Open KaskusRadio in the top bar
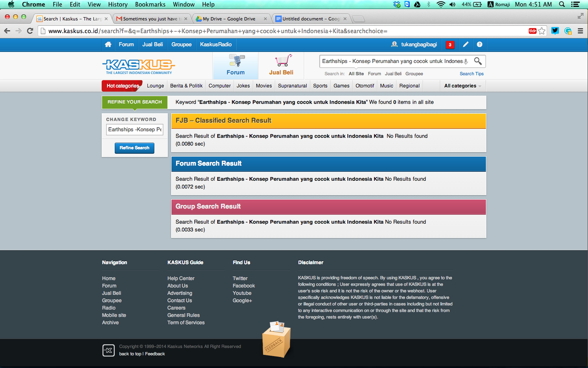588x368 pixels. click(216, 45)
